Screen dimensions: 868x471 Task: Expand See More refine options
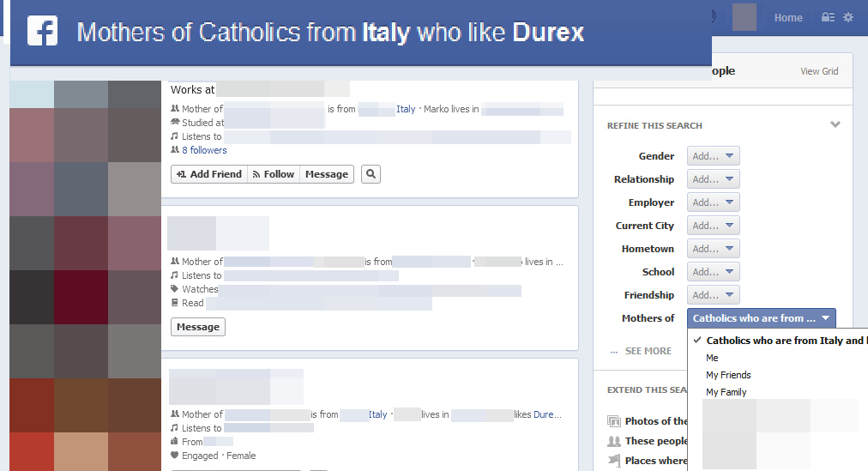point(641,351)
